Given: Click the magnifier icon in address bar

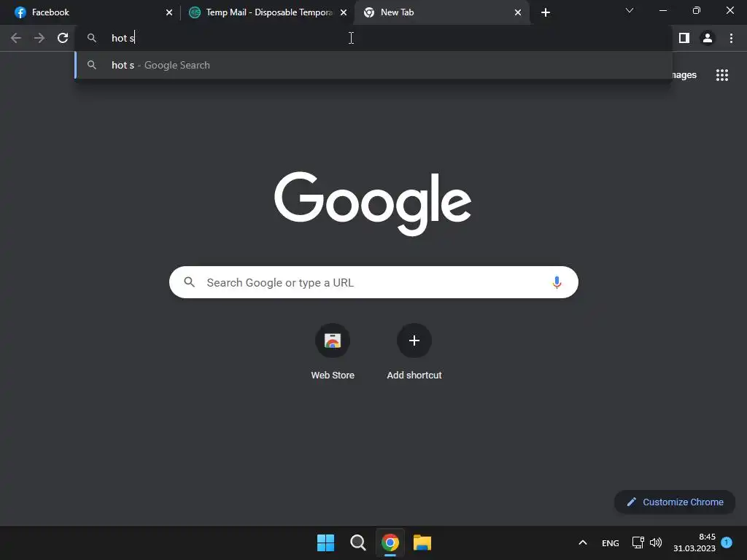Looking at the screenshot, I should tap(92, 38).
